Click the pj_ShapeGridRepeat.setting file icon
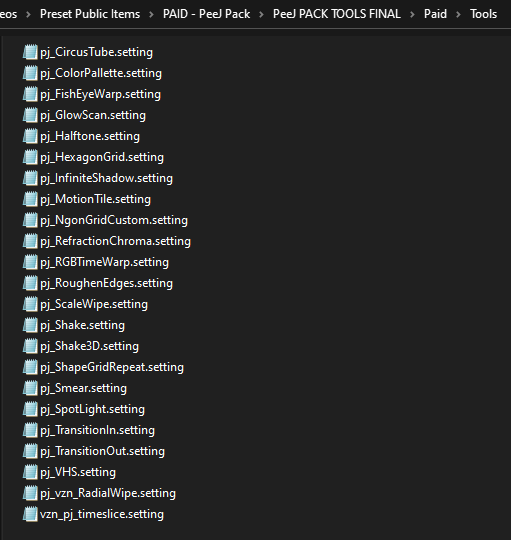 pyautogui.click(x=30, y=367)
